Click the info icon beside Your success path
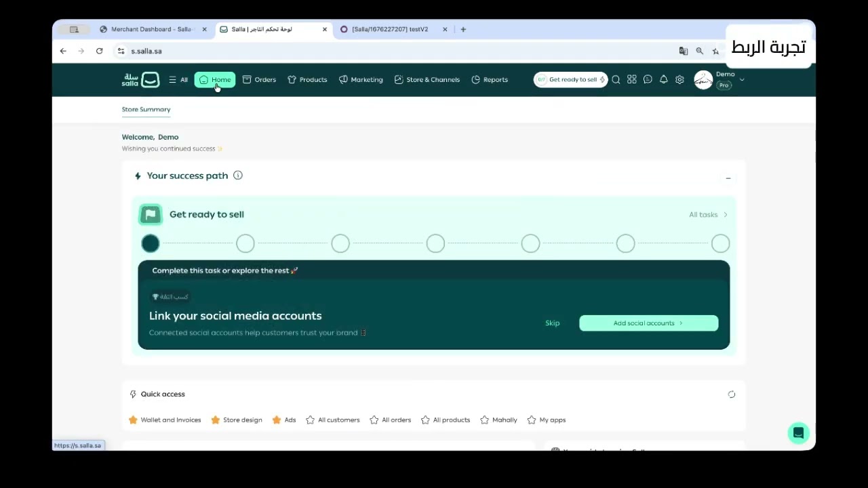Image resolution: width=868 pixels, height=488 pixels. coord(238,176)
